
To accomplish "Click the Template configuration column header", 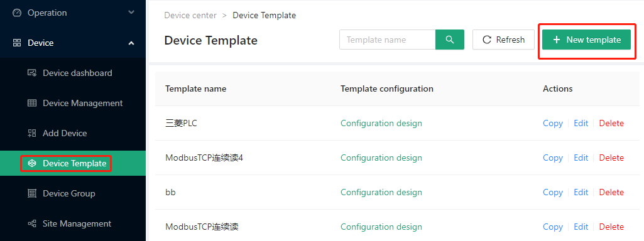I will pyautogui.click(x=387, y=88).
